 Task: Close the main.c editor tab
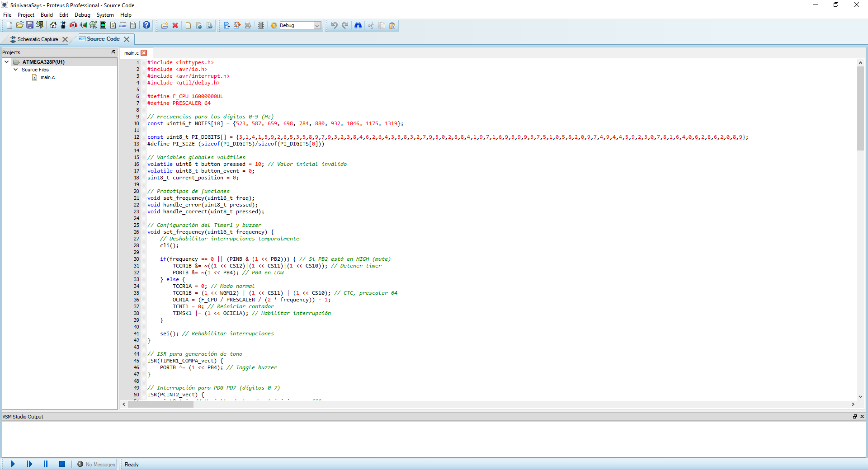tap(144, 53)
